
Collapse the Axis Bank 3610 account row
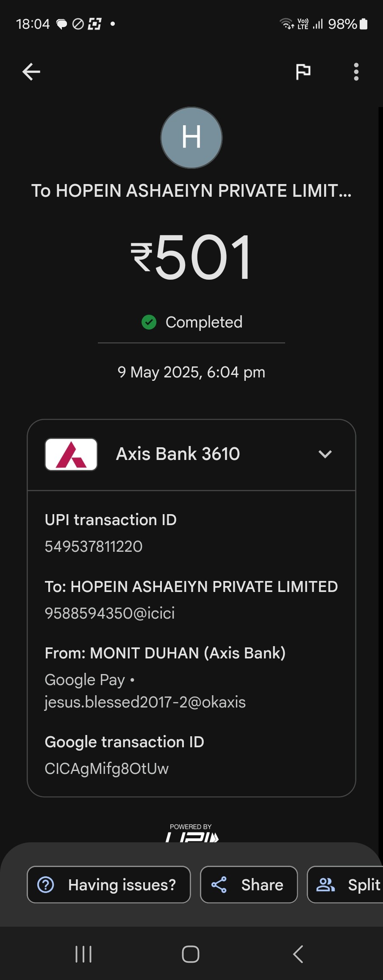[191, 455]
